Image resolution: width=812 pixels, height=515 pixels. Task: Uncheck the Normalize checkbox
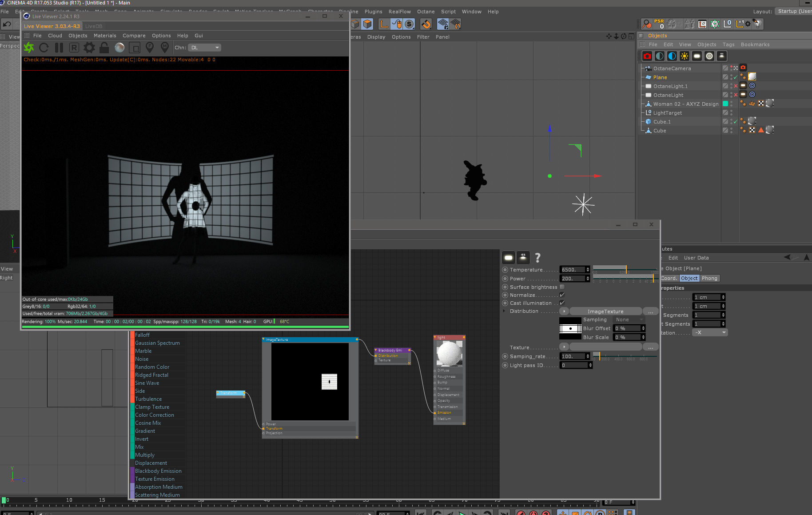(562, 295)
